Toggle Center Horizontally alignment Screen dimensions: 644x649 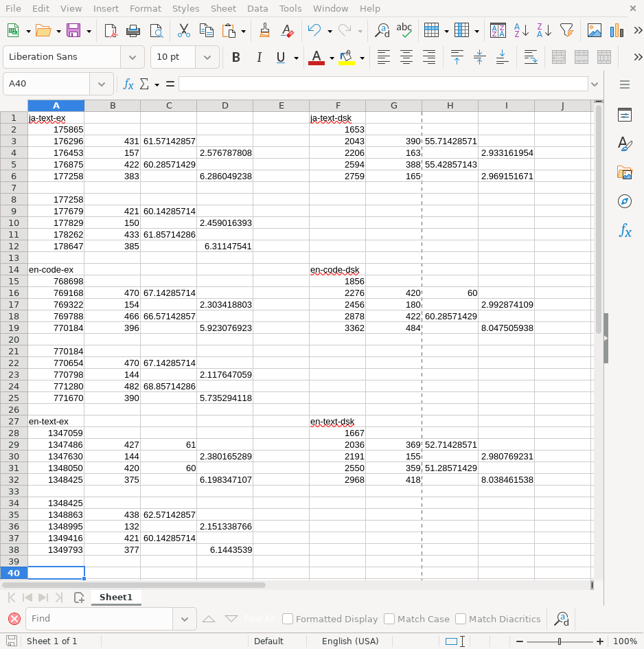tap(406, 57)
